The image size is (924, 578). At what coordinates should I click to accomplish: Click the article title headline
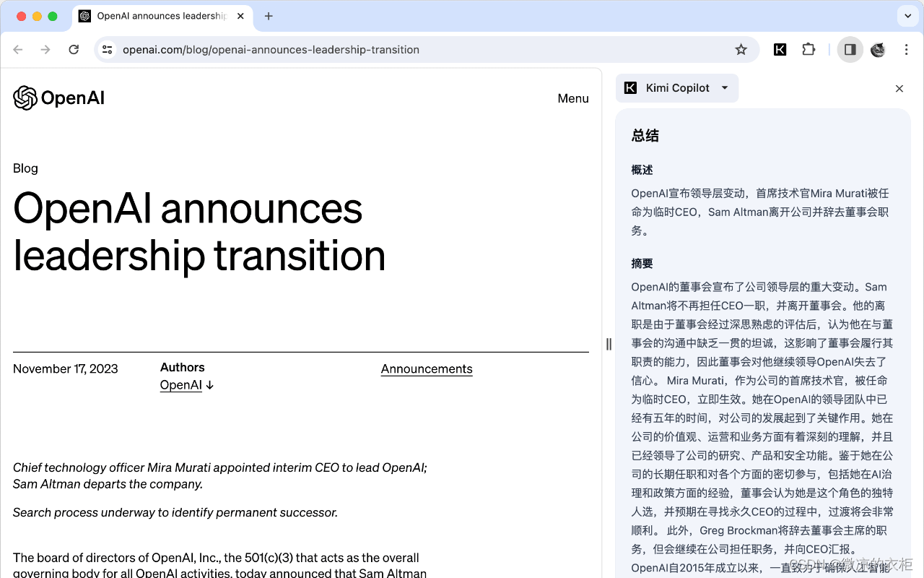coord(199,231)
